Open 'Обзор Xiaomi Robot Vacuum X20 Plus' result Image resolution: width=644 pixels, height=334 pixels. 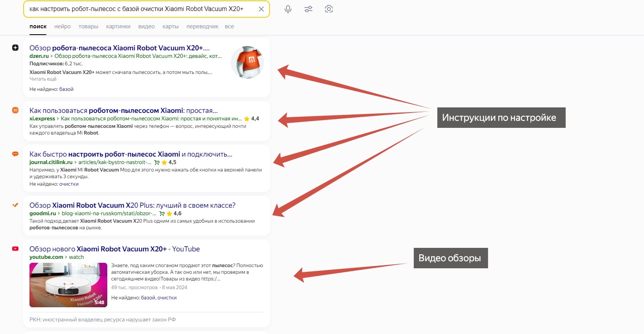click(132, 205)
